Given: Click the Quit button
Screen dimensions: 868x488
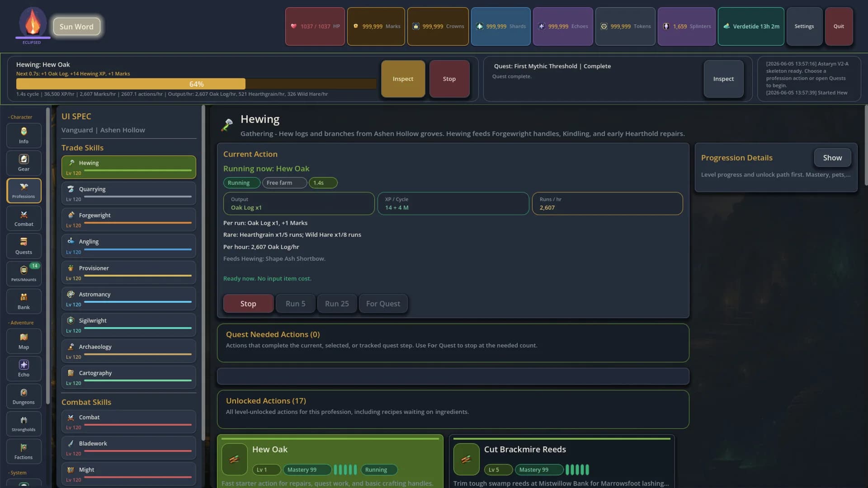Looking at the screenshot, I should tap(839, 26).
